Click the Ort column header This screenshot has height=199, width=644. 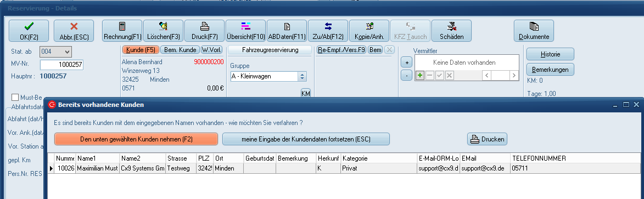tap(228, 158)
